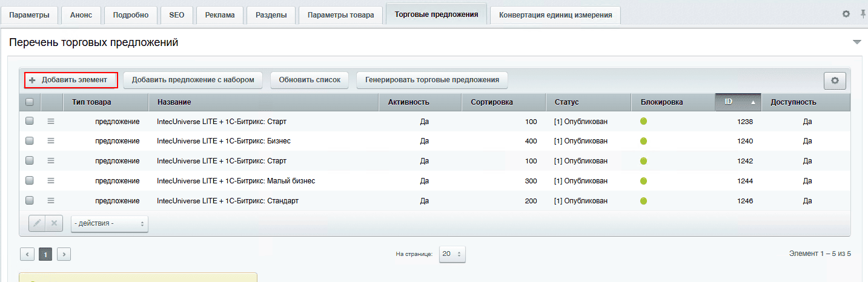Toggle the select-all checkbox in table header
868x282 pixels.
click(x=29, y=102)
